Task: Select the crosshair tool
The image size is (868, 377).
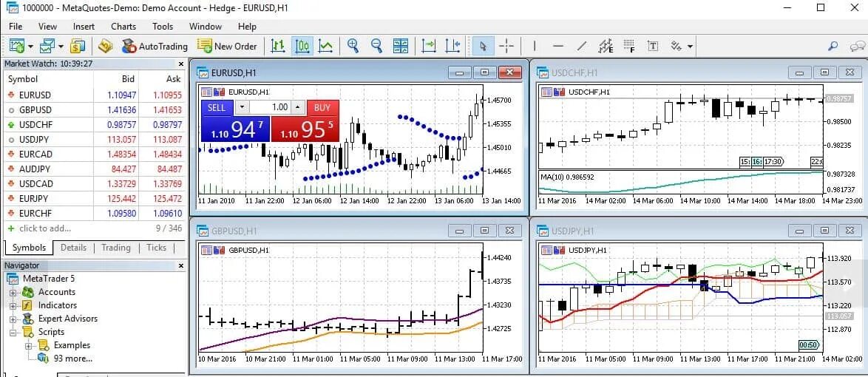Action: 506,46
